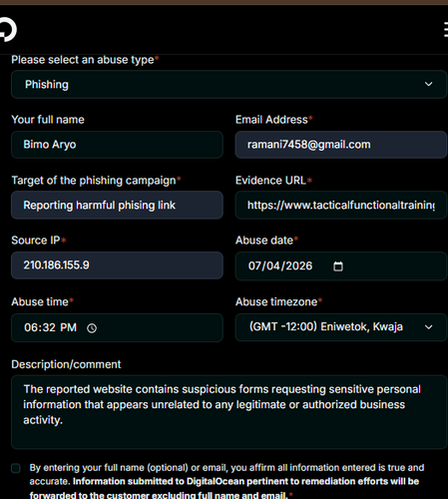The image size is (448, 499).
Task: Click the affirmation text beside the checkbox
Action: (x=226, y=481)
